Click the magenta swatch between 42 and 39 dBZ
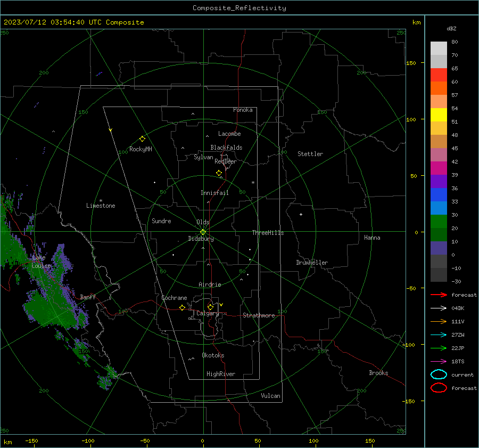 click(x=439, y=168)
